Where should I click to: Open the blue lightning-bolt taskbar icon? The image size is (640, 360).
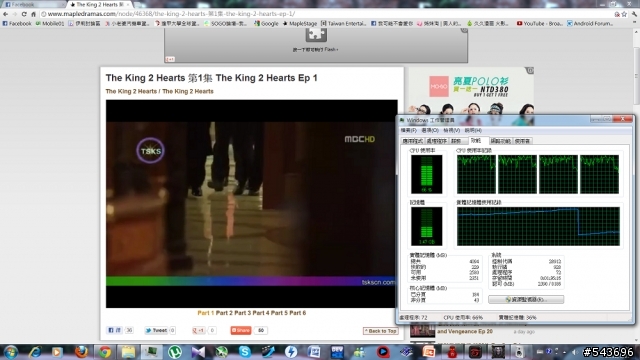(291, 352)
